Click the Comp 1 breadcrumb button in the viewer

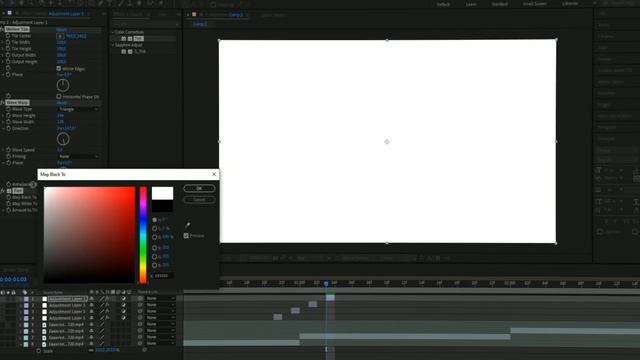click(200, 24)
